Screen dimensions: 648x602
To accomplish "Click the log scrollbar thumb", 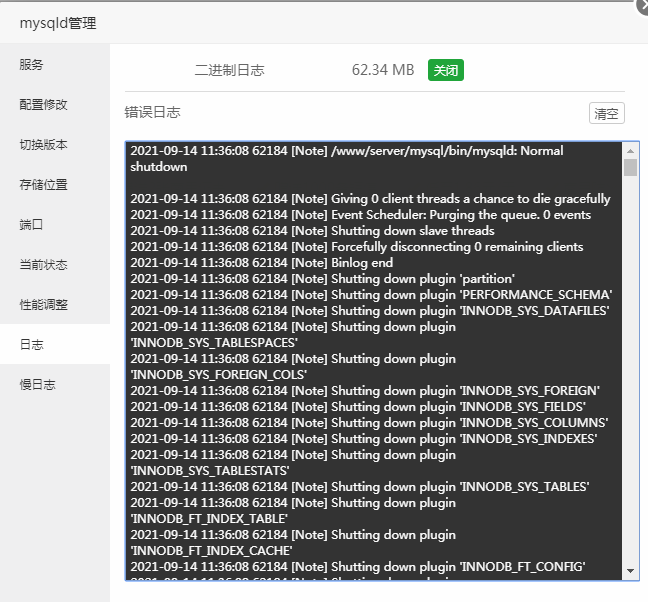I will tap(630, 168).
